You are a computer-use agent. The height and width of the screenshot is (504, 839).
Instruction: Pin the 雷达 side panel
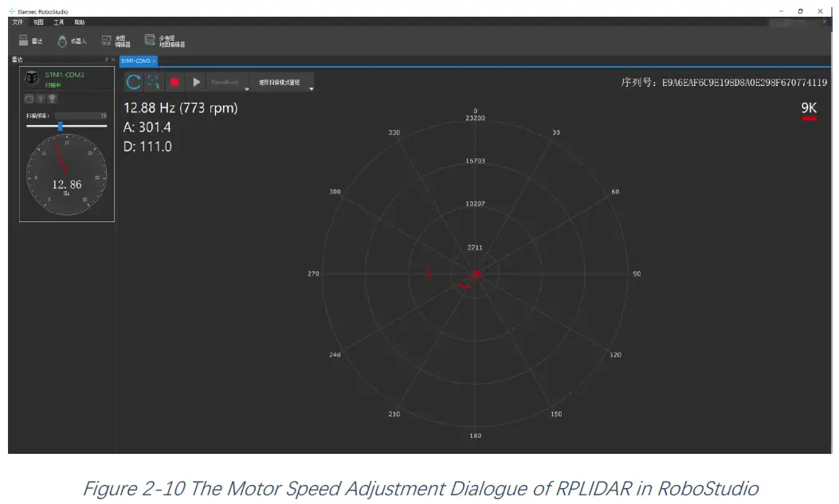tap(107, 60)
